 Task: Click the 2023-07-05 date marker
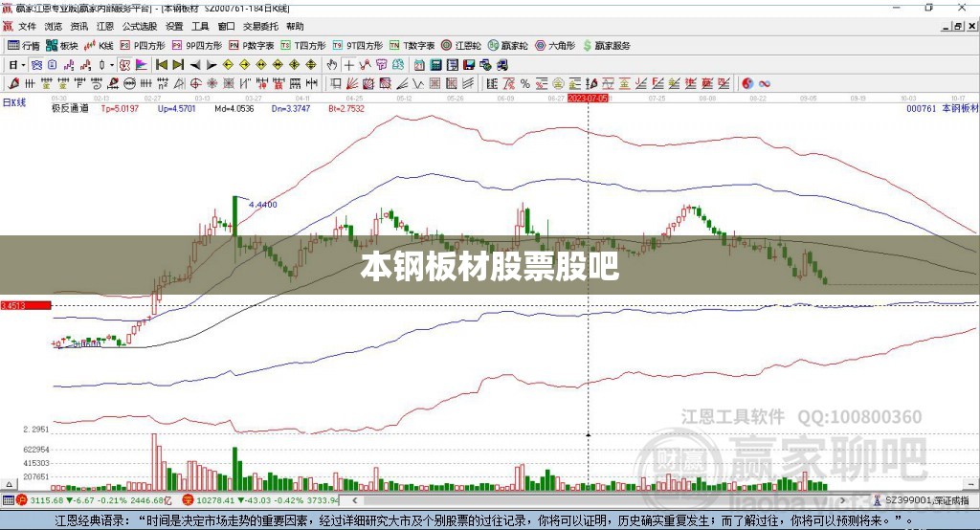click(x=588, y=99)
